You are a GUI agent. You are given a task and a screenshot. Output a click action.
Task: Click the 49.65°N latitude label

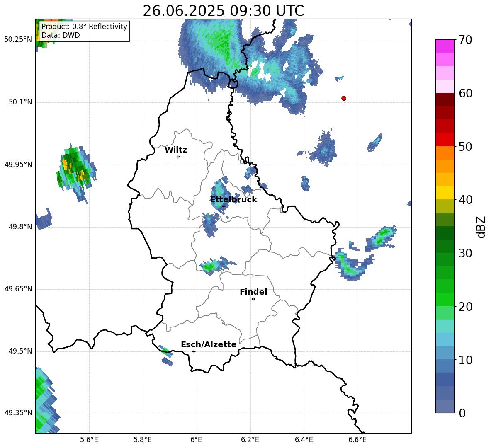tap(18, 288)
